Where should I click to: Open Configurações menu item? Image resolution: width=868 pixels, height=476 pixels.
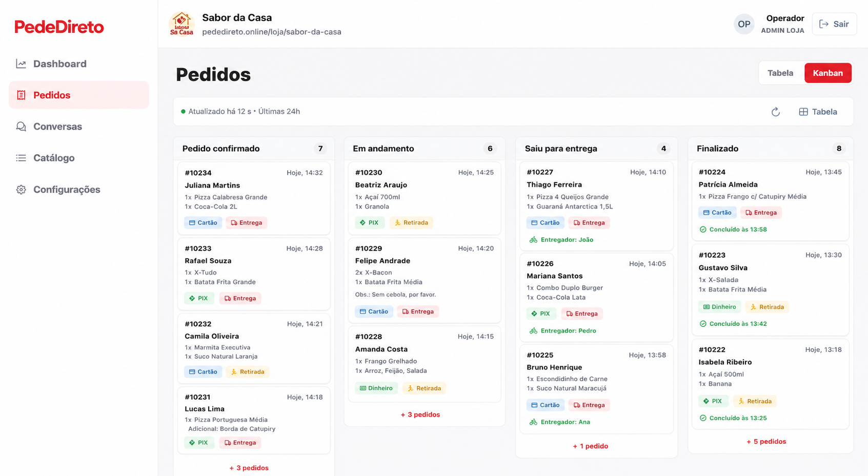pos(79,190)
